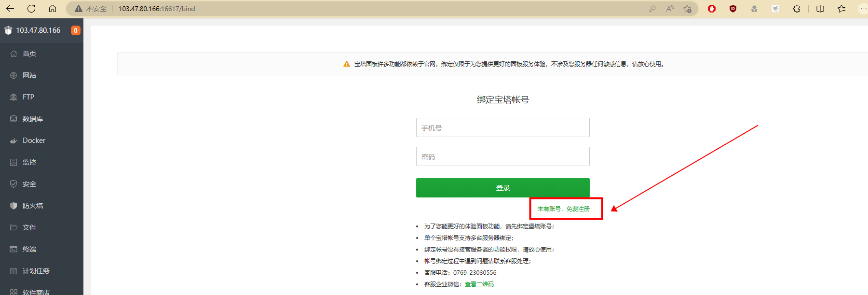Click the 网站 globe icon in sidebar
Viewport: 868px width, 295px height.
(x=14, y=75)
